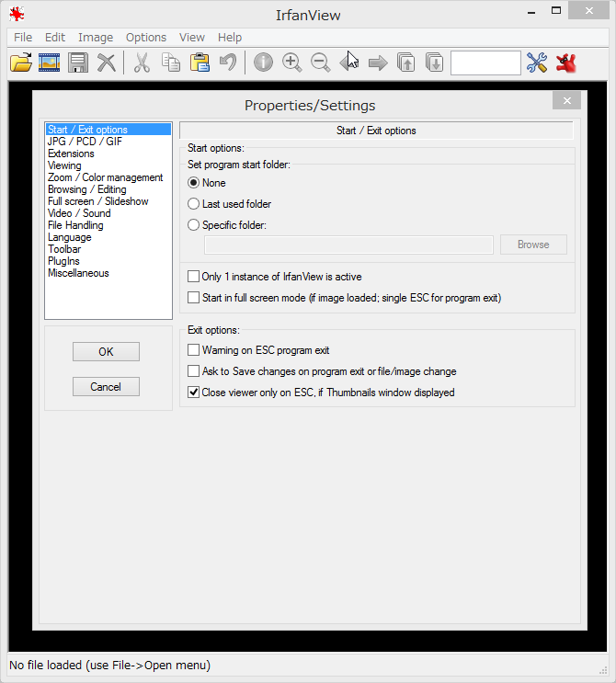Go to previous image arrow
Image resolution: width=616 pixels, height=683 pixels.
[349, 63]
